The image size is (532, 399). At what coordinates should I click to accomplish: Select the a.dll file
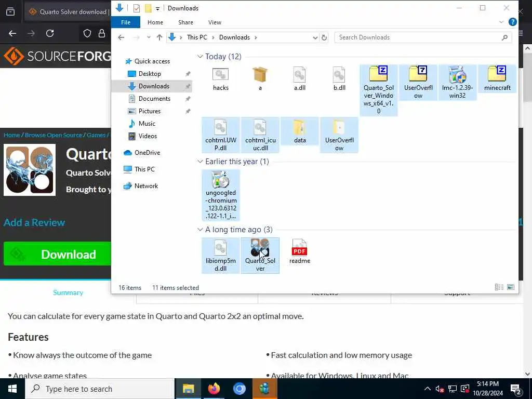(x=300, y=79)
